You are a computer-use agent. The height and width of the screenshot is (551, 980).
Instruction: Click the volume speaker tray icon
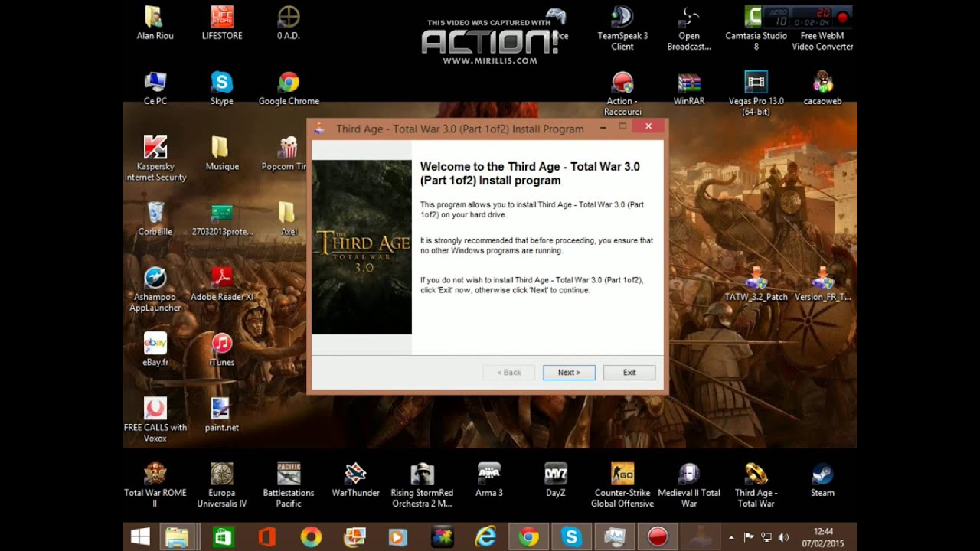782,537
